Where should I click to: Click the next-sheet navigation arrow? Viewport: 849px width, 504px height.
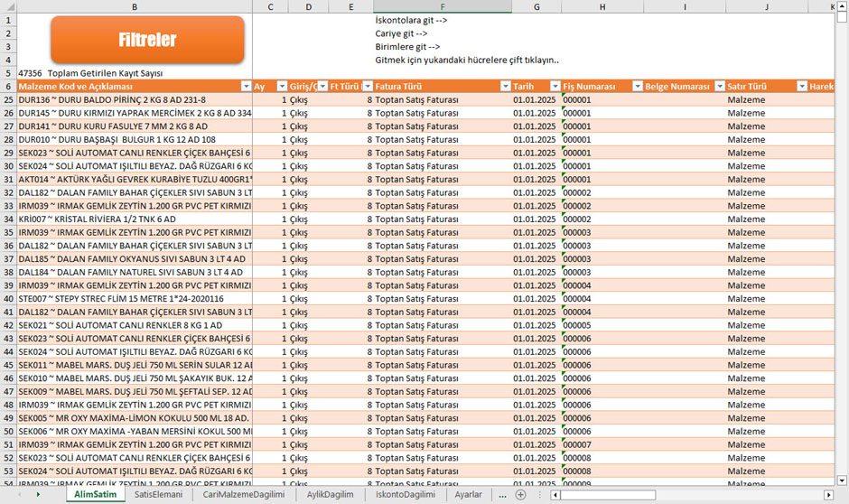[x=38, y=494]
